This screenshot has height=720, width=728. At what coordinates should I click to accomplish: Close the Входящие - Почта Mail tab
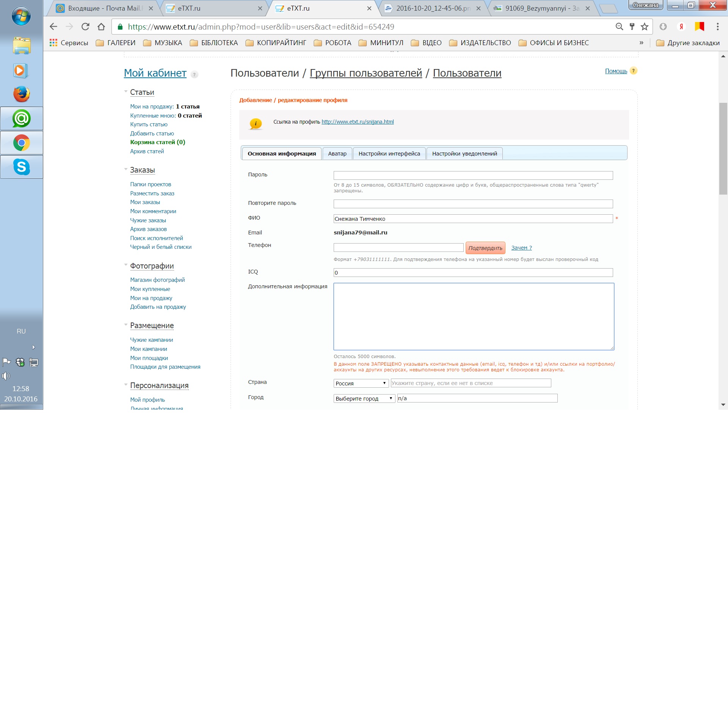151,8
